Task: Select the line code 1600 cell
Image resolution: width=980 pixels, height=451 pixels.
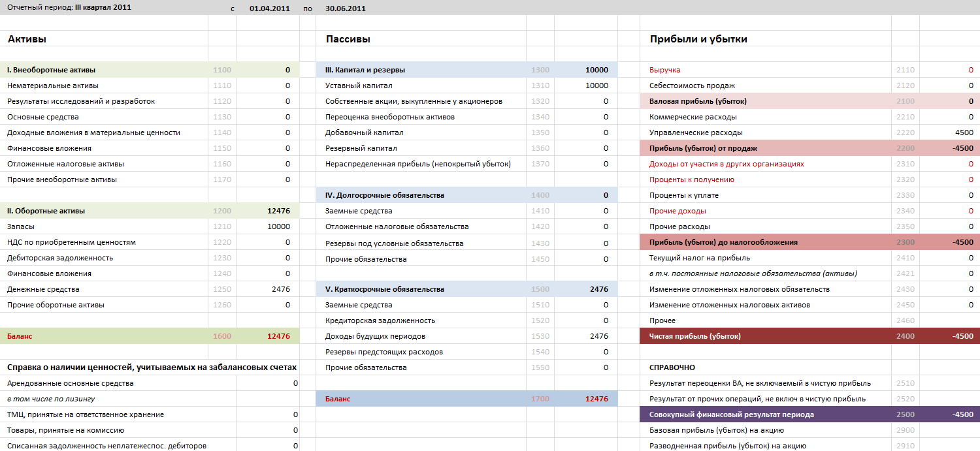Action: pos(221,336)
